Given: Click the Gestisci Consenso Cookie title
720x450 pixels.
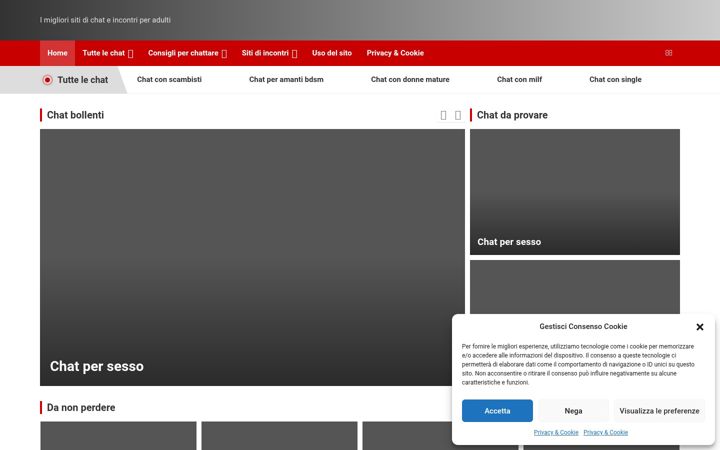Looking at the screenshot, I should [x=583, y=326].
